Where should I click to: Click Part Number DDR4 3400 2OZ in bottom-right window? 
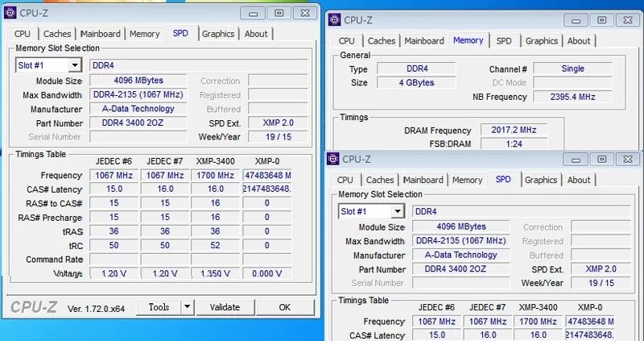point(461,268)
